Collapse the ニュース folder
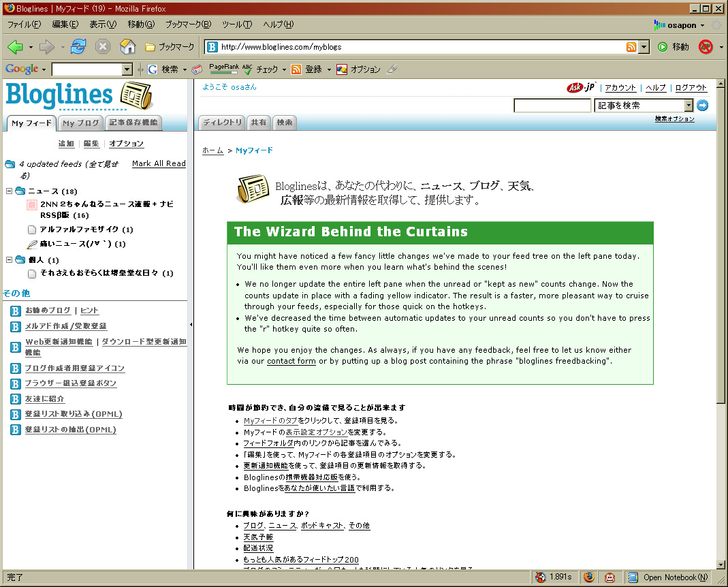The image size is (728, 587). [9, 191]
